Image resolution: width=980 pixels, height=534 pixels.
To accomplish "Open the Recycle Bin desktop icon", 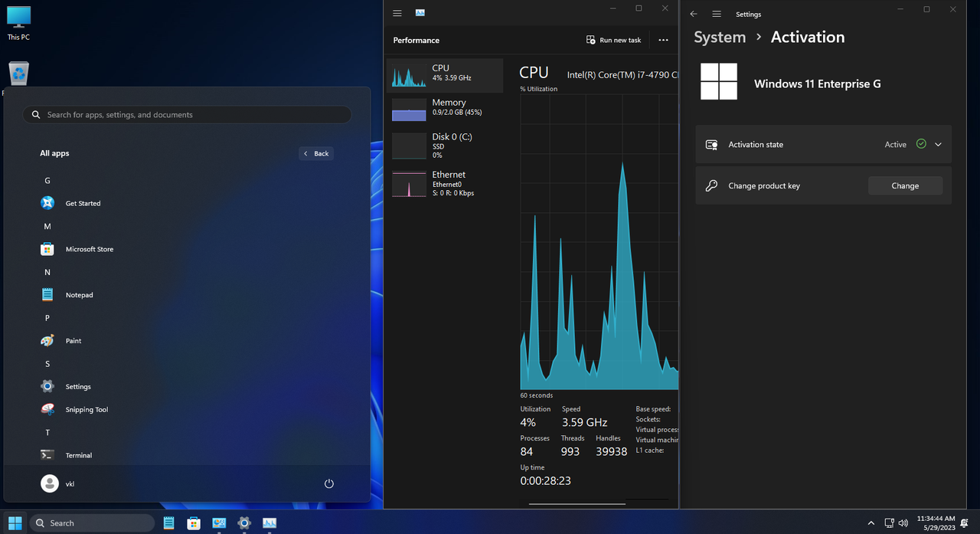I will click(x=18, y=74).
